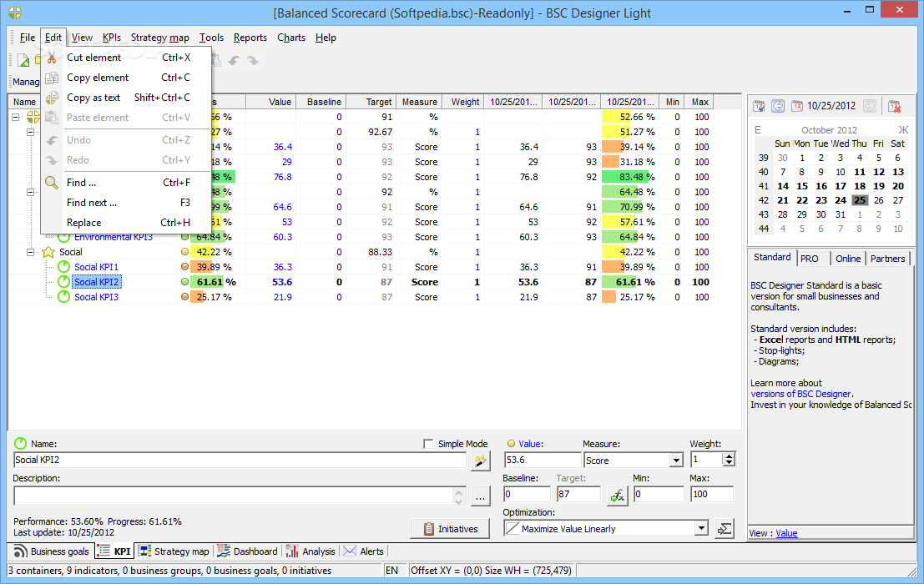Image resolution: width=924 pixels, height=584 pixels.
Task: Click the gauge icon of Social KPI3
Action: tap(63, 297)
